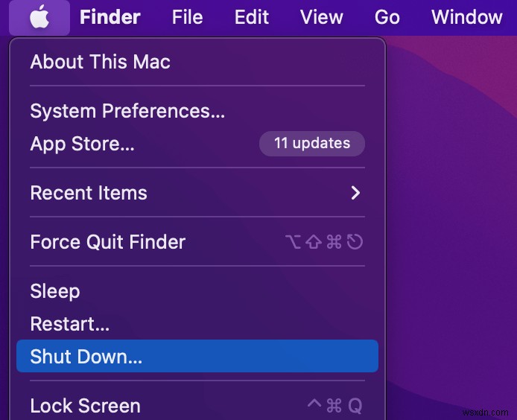Click the Recent Items chevron arrow
The width and height of the screenshot is (517, 420).
(355, 193)
